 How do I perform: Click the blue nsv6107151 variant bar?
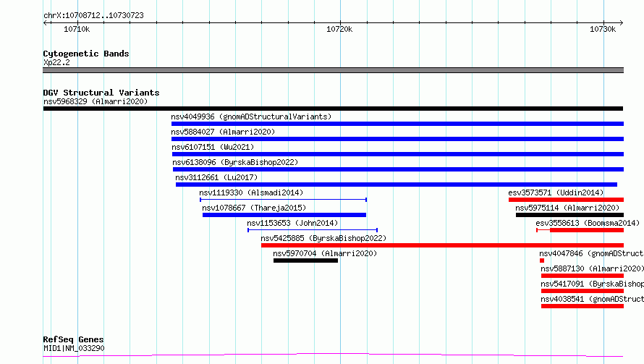[398, 154]
